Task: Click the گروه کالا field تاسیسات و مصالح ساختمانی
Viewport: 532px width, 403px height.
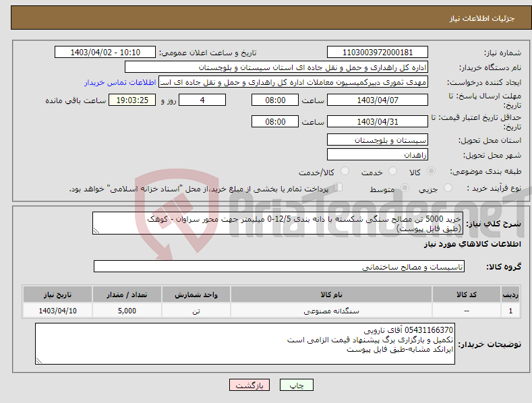Action: pyautogui.click(x=279, y=267)
